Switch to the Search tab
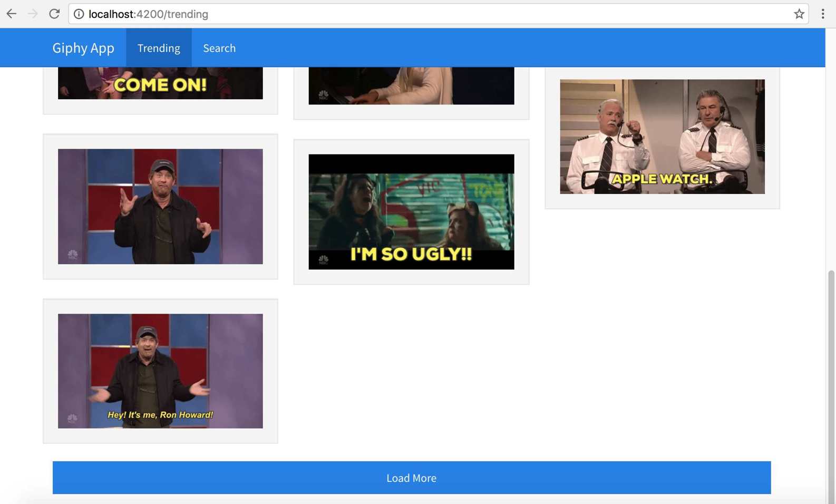The image size is (836, 504). tap(219, 48)
